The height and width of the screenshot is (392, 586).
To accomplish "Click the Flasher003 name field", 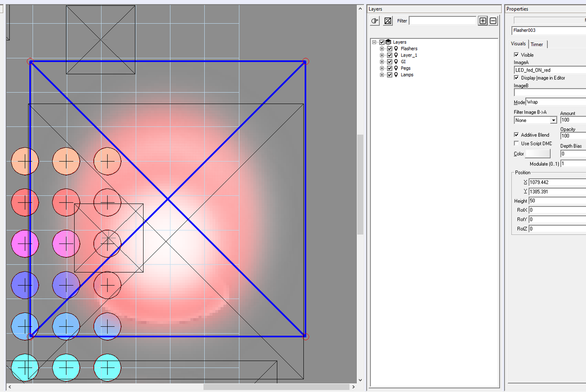I will 549,30.
